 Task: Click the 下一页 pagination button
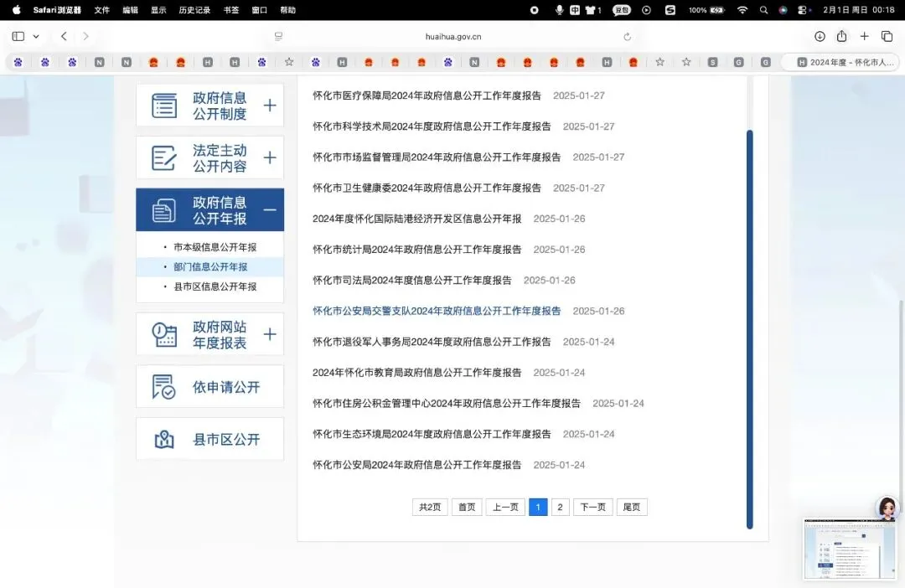click(x=592, y=508)
